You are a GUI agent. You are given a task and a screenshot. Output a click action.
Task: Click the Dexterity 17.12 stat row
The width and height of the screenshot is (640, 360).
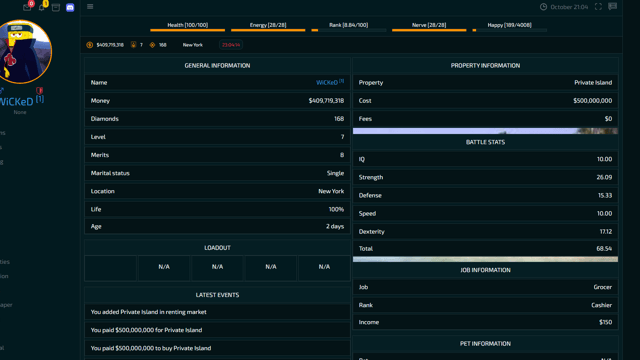[485, 231]
